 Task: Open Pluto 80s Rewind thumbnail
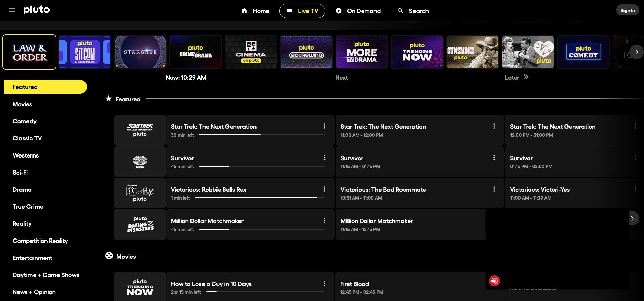[306, 52]
